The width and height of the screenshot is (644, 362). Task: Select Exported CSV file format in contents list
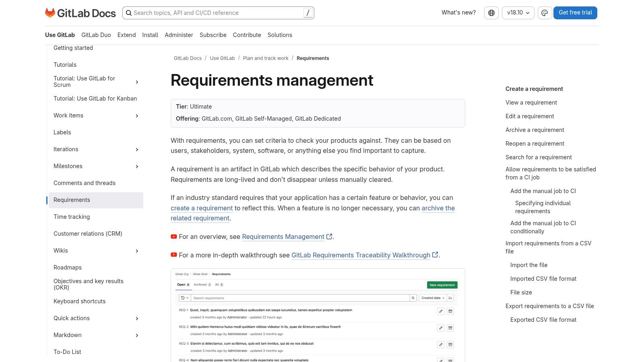pyautogui.click(x=543, y=319)
